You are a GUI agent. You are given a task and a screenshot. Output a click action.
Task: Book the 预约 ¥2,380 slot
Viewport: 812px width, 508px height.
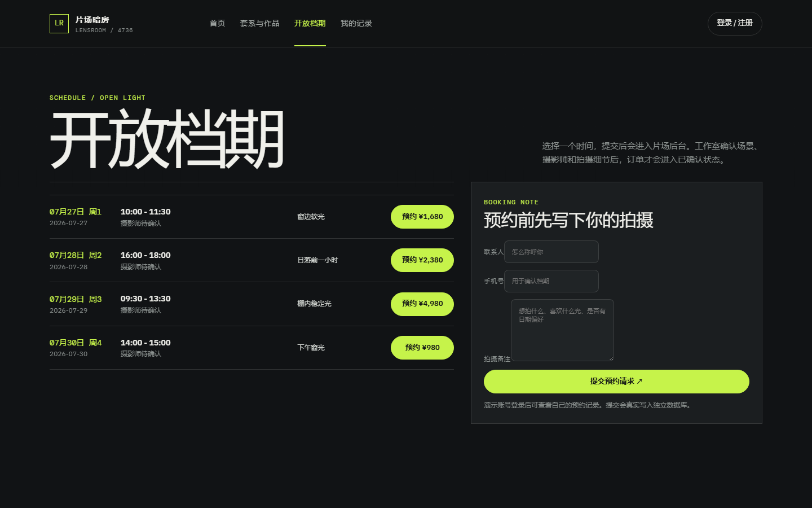[422, 260]
